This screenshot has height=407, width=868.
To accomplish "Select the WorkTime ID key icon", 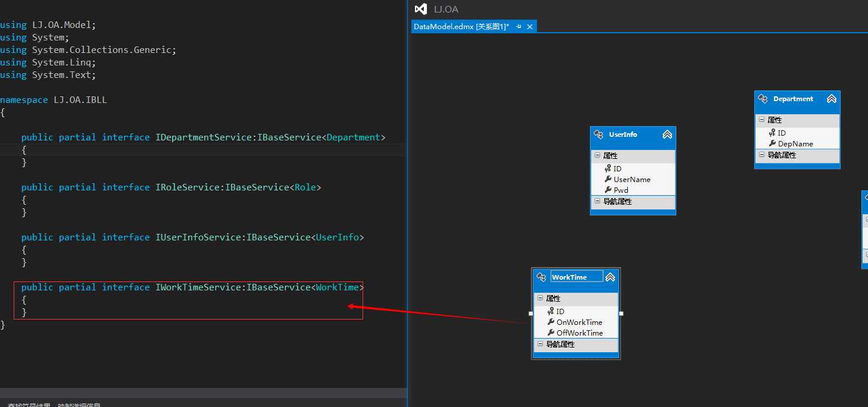I will (551, 311).
